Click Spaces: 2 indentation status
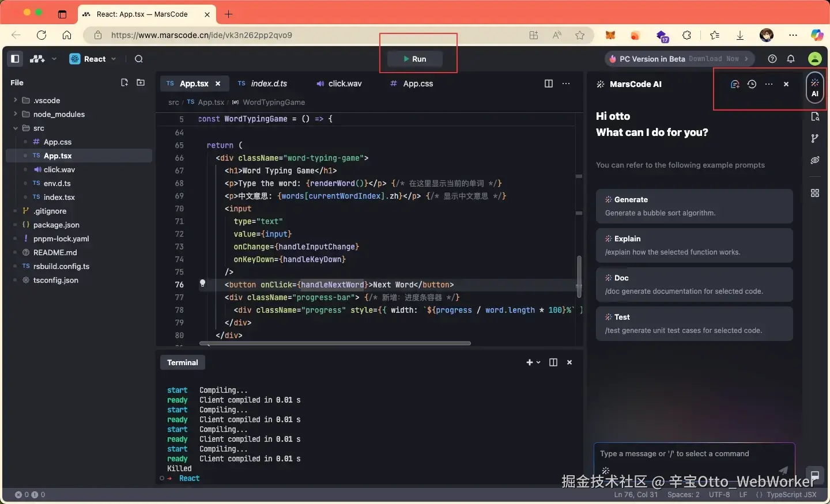The image size is (830, 504). point(684,494)
